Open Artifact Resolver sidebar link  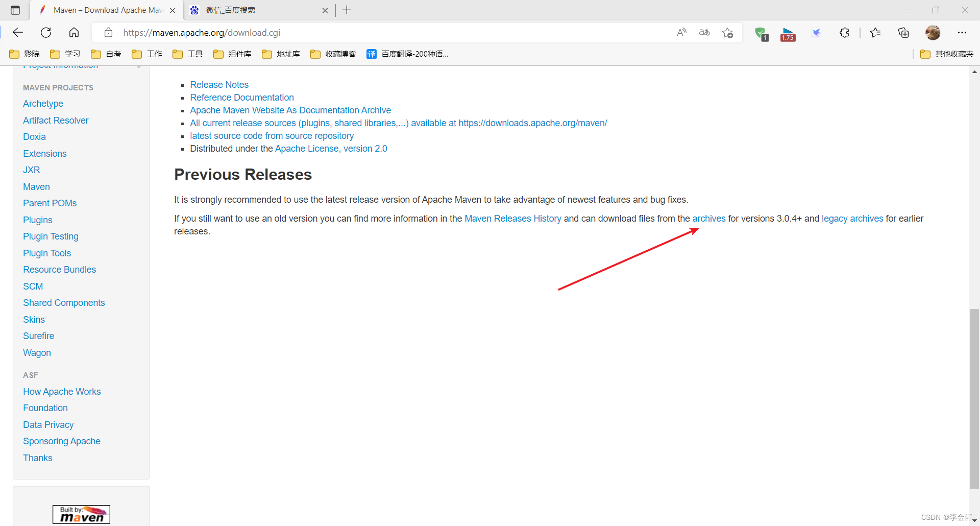(56, 121)
